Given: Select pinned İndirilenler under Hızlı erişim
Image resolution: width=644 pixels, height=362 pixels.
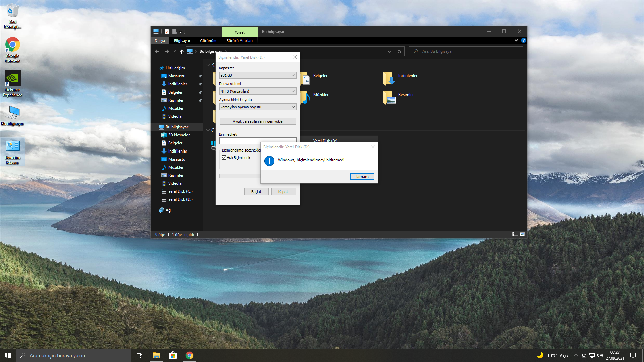Looking at the screenshot, I should tap(178, 84).
